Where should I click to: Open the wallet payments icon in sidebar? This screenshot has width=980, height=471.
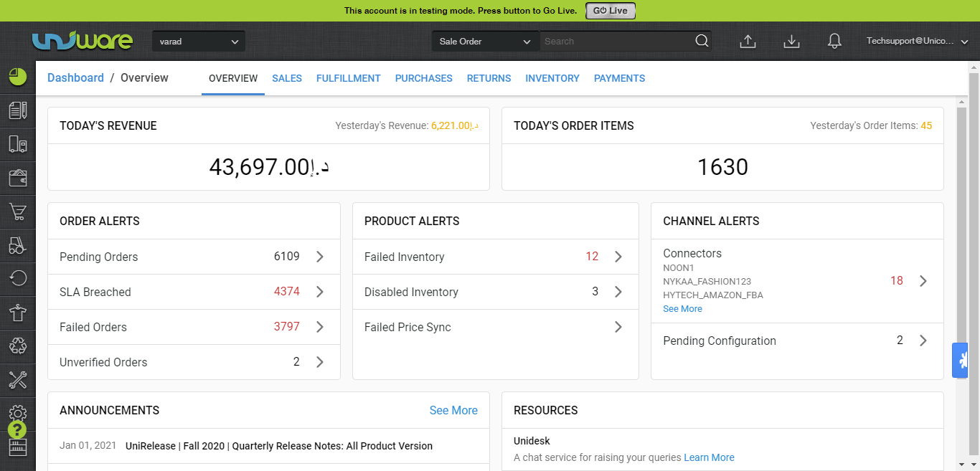[17, 178]
